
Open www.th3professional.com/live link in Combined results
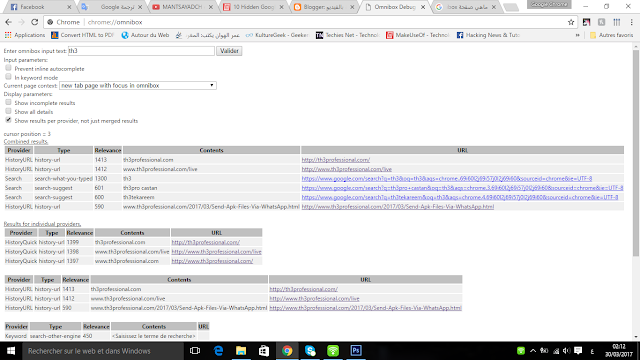pos(347,169)
